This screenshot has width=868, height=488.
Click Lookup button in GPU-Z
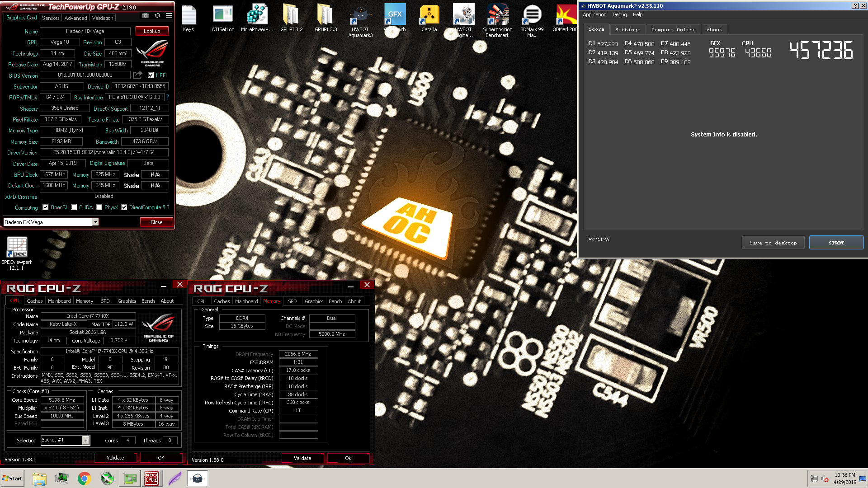152,31
